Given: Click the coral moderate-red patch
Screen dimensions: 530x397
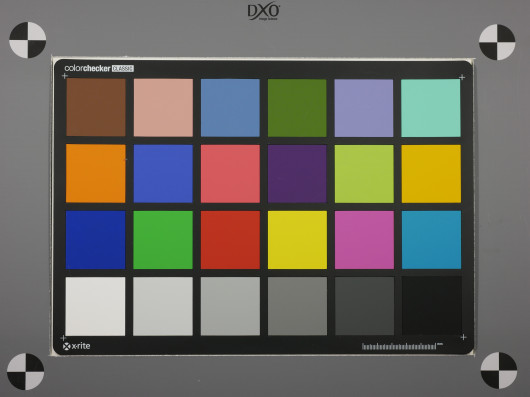Looking at the screenshot, I should pyautogui.click(x=230, y=174).
